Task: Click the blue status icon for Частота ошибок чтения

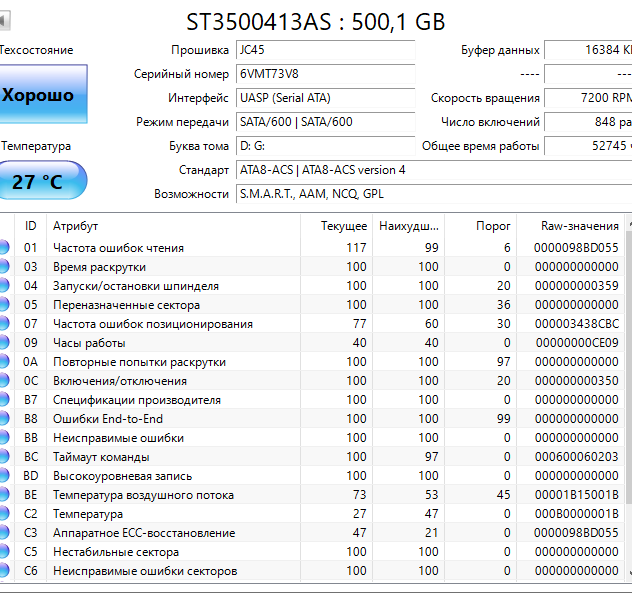Action: point(4,248)
